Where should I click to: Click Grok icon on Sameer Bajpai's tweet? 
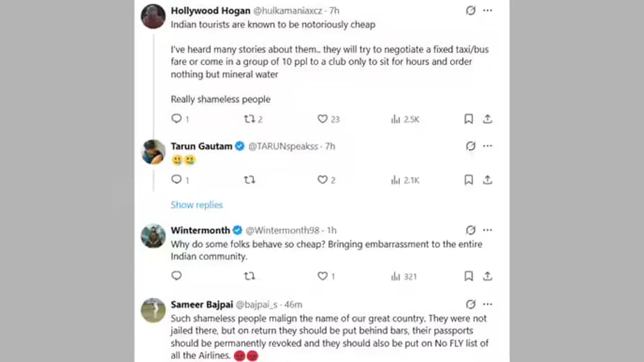pyautogui.click(x=470, y=304)
